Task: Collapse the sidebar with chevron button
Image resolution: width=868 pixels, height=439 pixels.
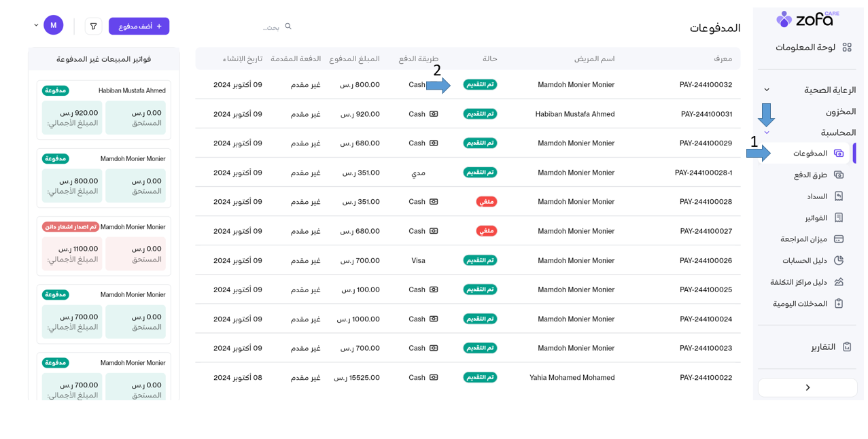Action: 807,387
